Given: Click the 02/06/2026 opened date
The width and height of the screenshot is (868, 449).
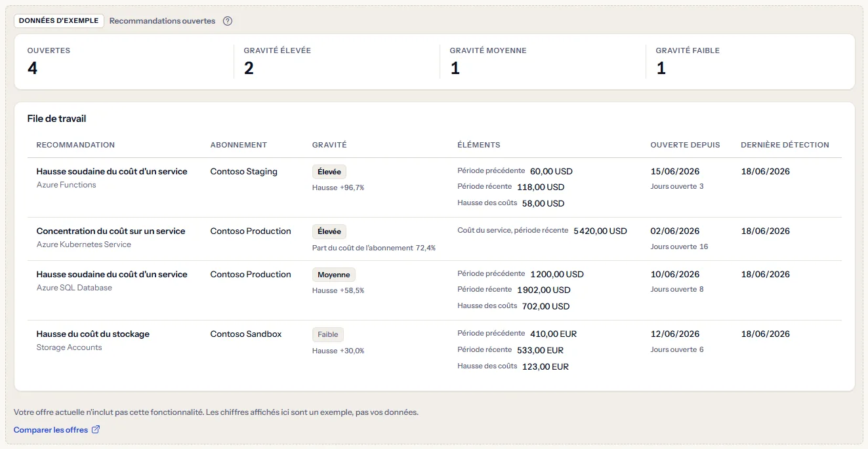Looking at the screenshot, I should [675, 231].
